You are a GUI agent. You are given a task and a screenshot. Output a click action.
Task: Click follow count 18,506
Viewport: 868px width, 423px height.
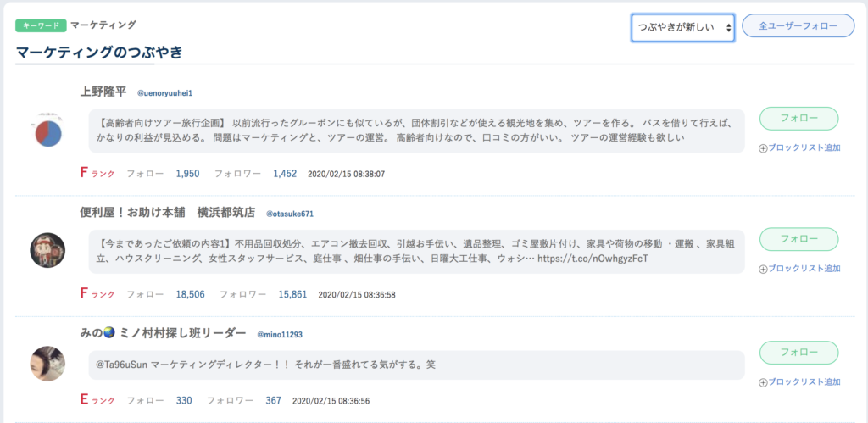click(x=191, y=294)
